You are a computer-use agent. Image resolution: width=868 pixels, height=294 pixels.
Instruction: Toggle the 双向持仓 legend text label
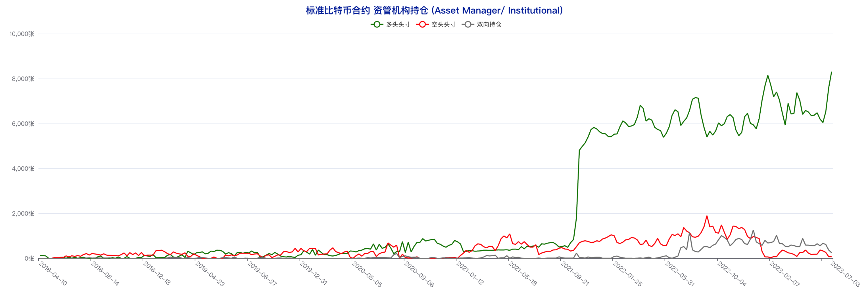click(x=489, y=25)
